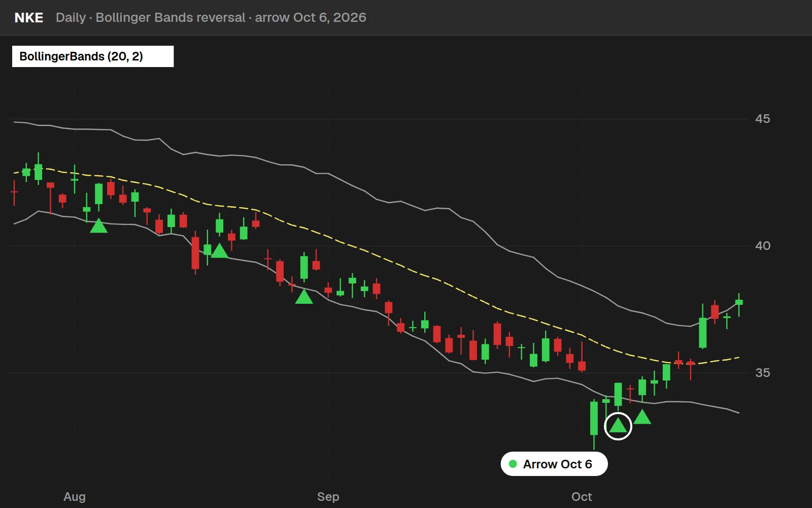The width and height of the screenshot is (812, 508).
Task: Click the 45 price axis label
Action: click(762, 119)
